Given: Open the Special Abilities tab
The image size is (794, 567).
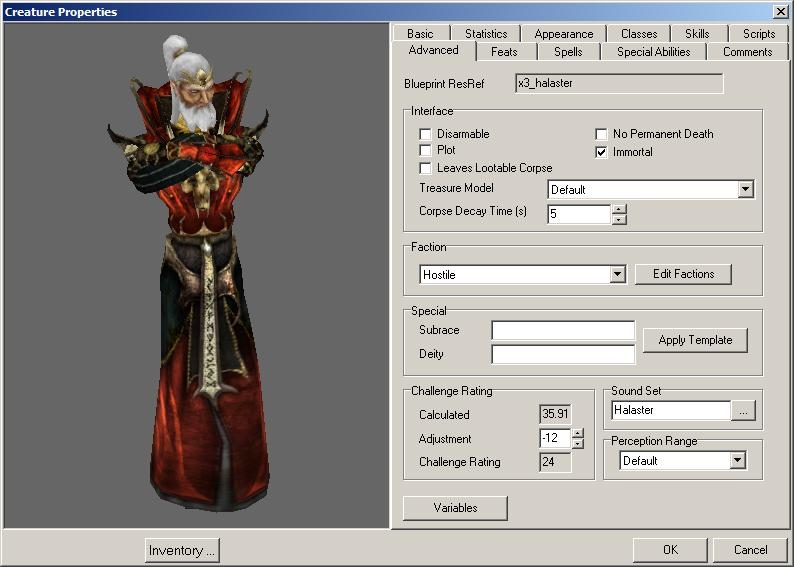Looking at the screenshot, I should point(652,52).
